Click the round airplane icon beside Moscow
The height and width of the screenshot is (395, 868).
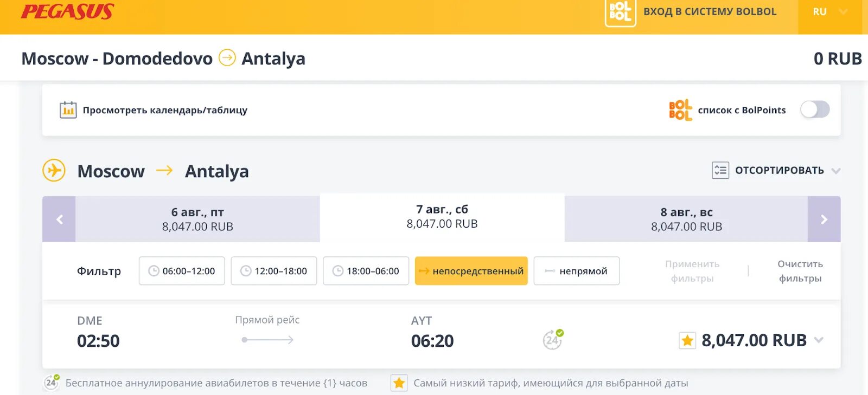pos(54,171)
